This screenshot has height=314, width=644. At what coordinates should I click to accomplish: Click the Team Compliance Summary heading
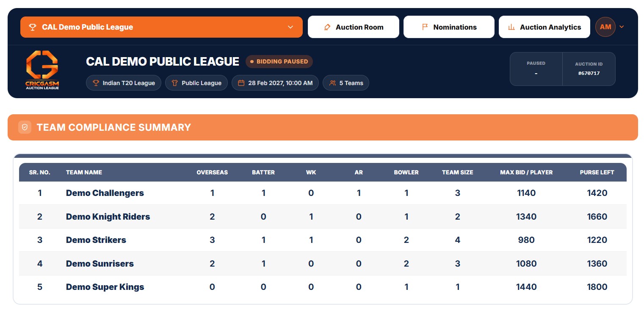(x=114, y=127)
